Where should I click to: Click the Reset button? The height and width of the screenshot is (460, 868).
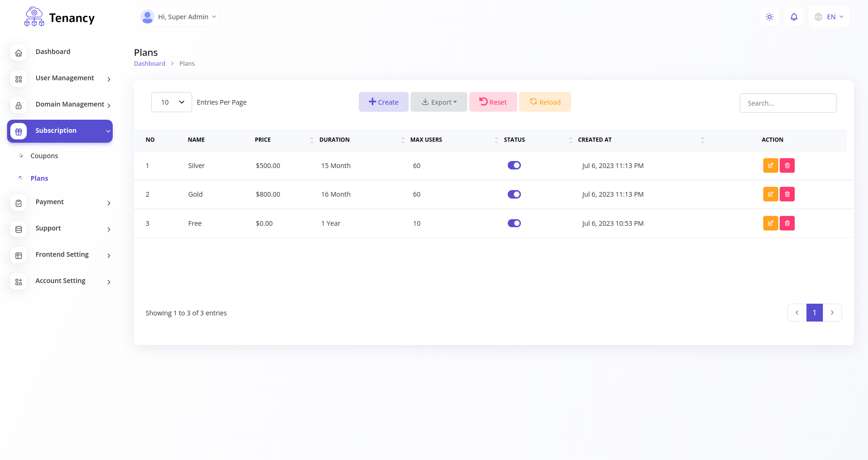tap(493, 102)
